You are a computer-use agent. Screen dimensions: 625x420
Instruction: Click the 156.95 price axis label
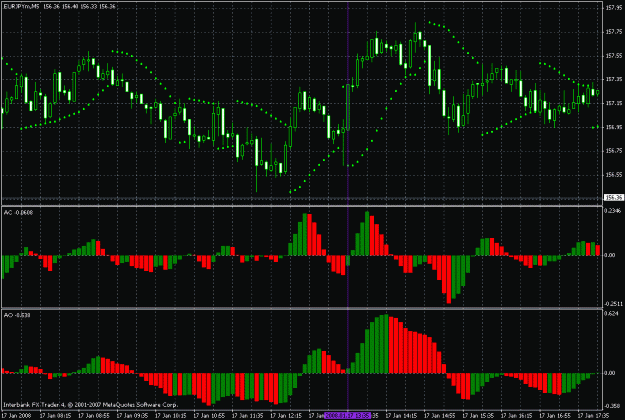(x=613, y=127)
